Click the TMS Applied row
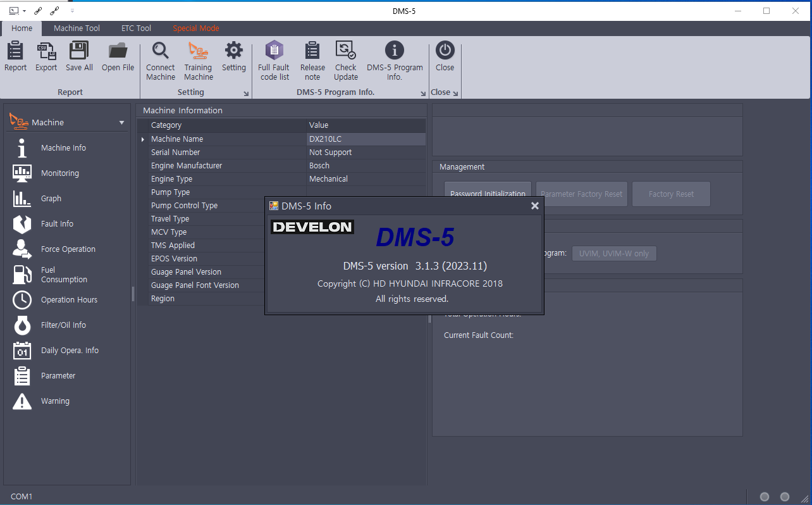Image resolution: width=812 pixels, height=505 pixels. 206,246
